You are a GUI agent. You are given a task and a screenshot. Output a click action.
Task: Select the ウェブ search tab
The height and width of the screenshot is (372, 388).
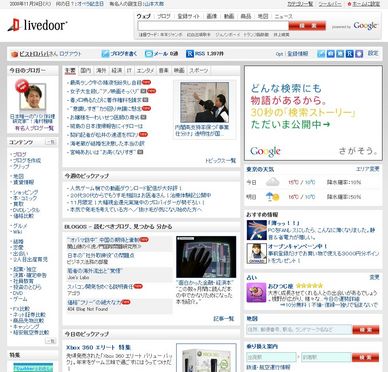(x=143, y=16)
